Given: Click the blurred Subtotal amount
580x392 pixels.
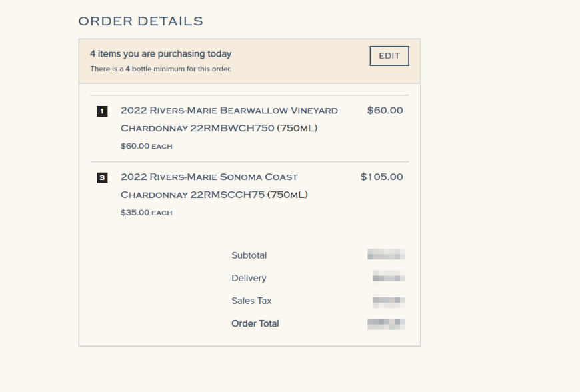Looking at the screenshot, I should tap(386, 255).
